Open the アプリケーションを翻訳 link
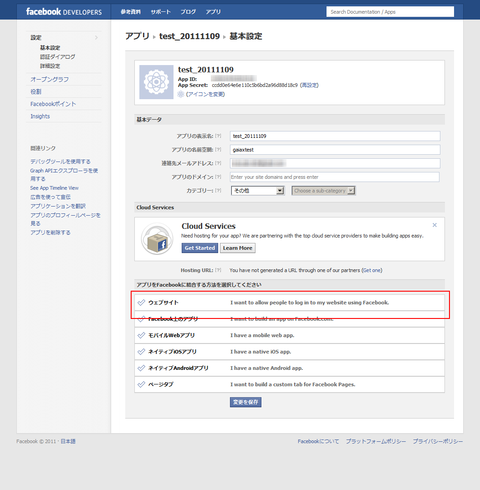 (58, 206)
